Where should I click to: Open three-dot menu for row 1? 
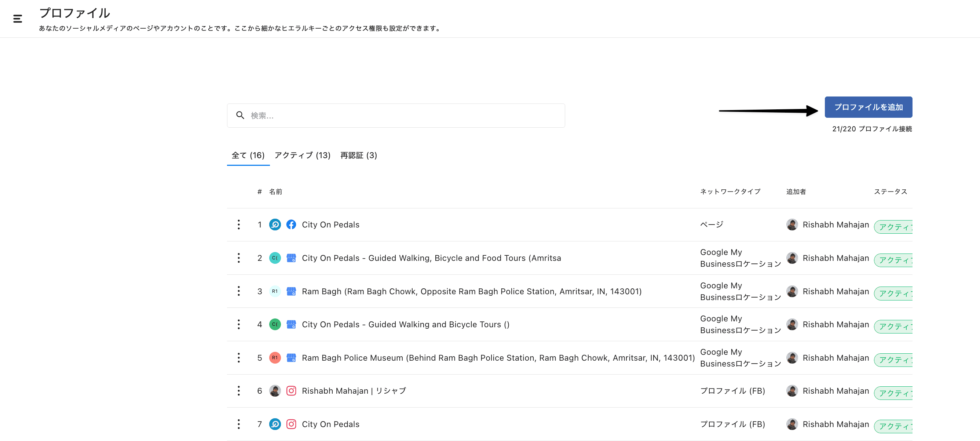(238, 225)
